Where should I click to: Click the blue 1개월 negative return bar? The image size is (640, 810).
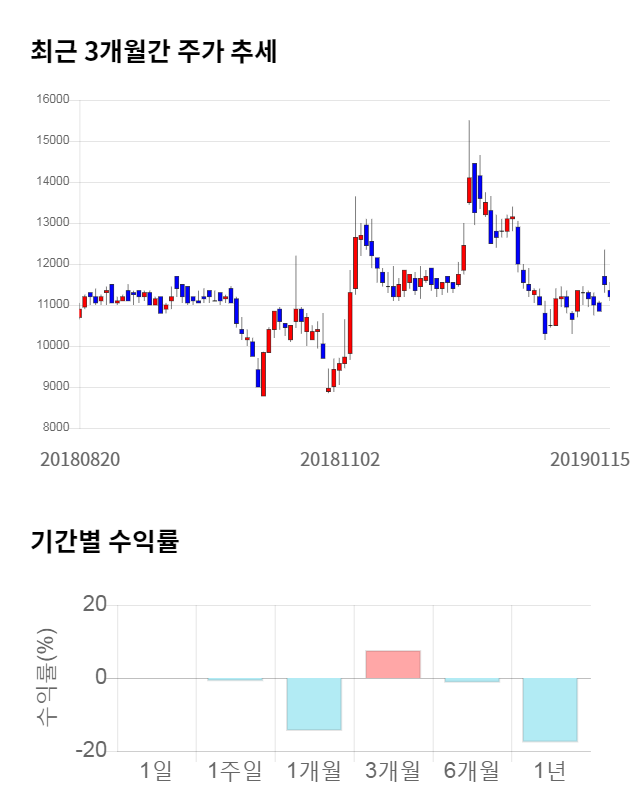click(314, 704)
